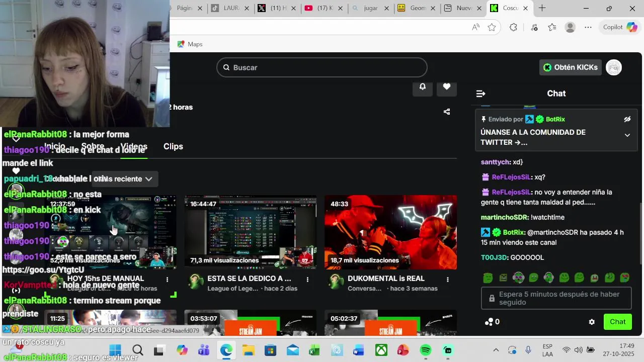Click martinchoSDR username in chat

(x=504, y=217)
